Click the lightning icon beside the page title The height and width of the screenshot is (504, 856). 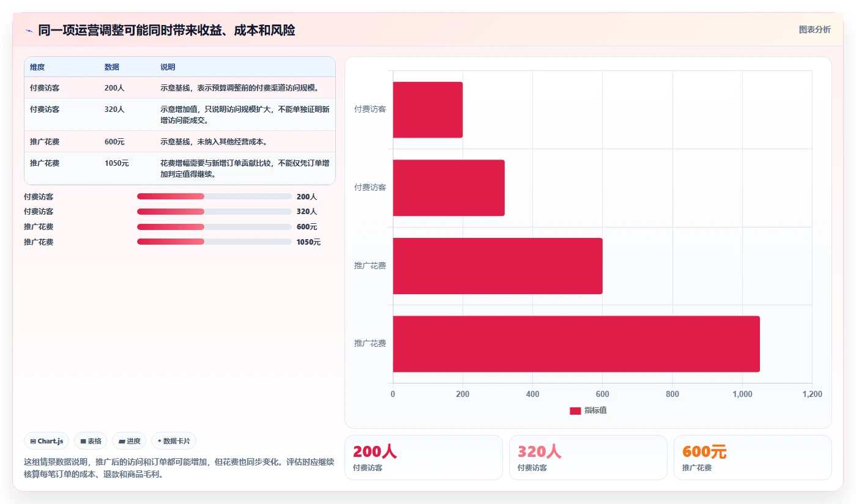click(29, 31)
